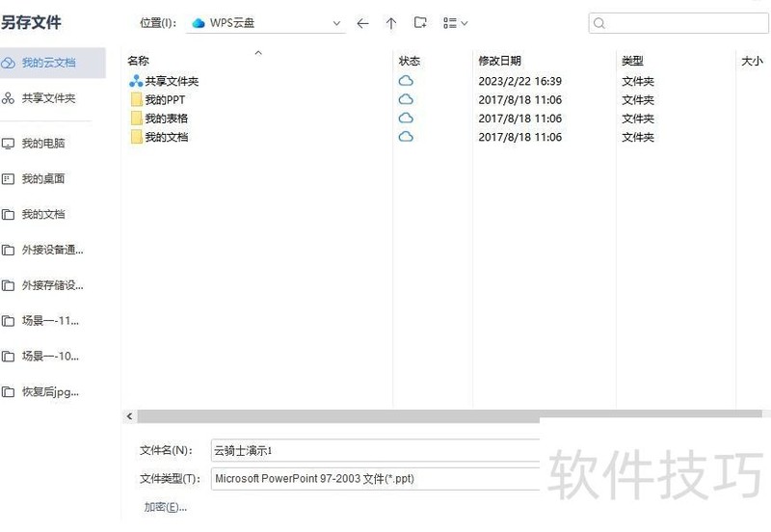Click the back arrow navigation icon

[x=362, y=23]
